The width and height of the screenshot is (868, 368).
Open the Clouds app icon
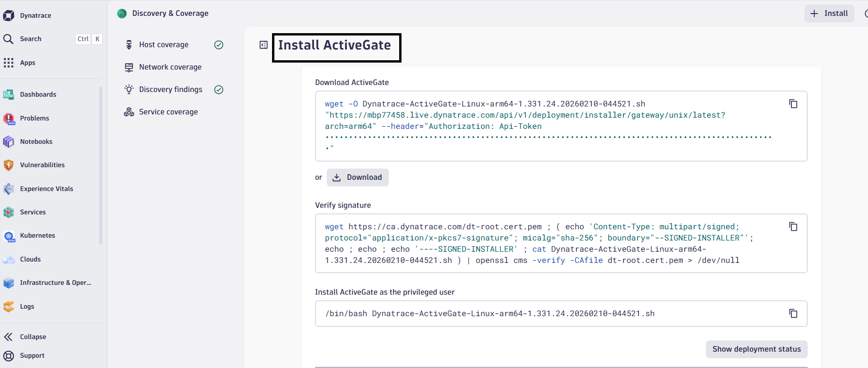tap(8, 259)
